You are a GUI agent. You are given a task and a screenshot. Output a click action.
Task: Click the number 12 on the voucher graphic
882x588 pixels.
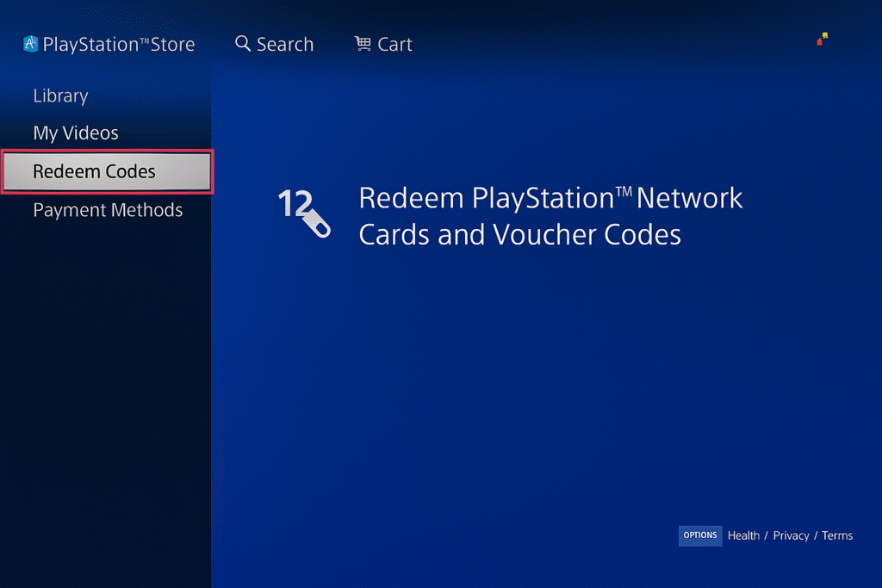click(x=295, y=203)
